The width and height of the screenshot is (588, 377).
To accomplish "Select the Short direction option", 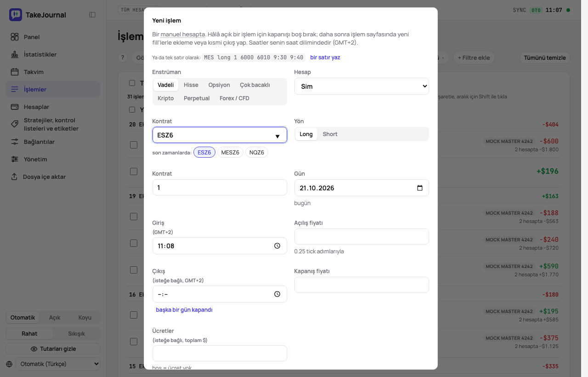I will click(330, 134).
